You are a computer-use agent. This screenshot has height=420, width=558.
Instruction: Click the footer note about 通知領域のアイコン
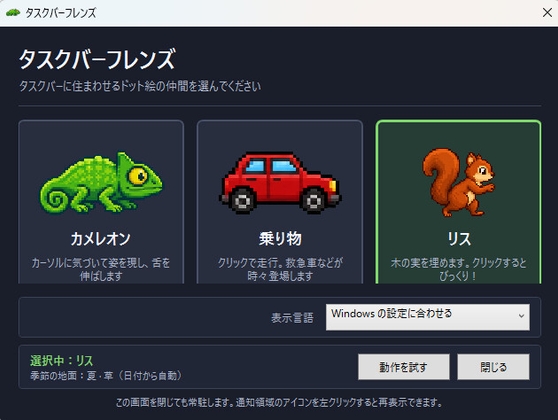(279, 403)
